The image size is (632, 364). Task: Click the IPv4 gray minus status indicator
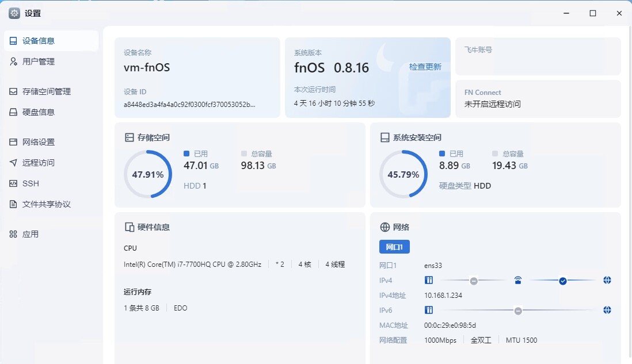(474, 281)
